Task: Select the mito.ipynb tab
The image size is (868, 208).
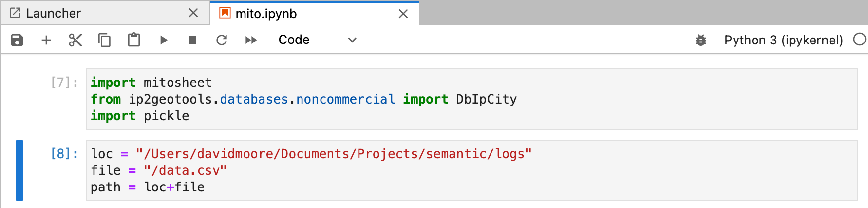Action: [x=266, y=14]
